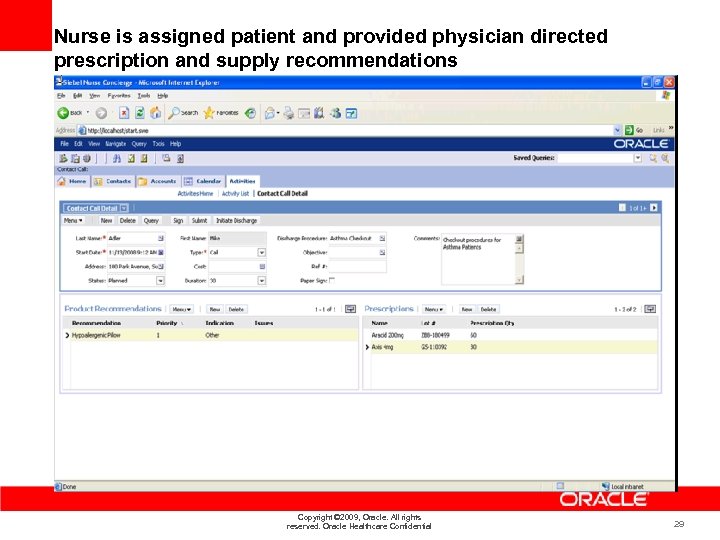720x540 pixels.
Task: Expand the Saved Queries dropdown
Action: [638, 158]
